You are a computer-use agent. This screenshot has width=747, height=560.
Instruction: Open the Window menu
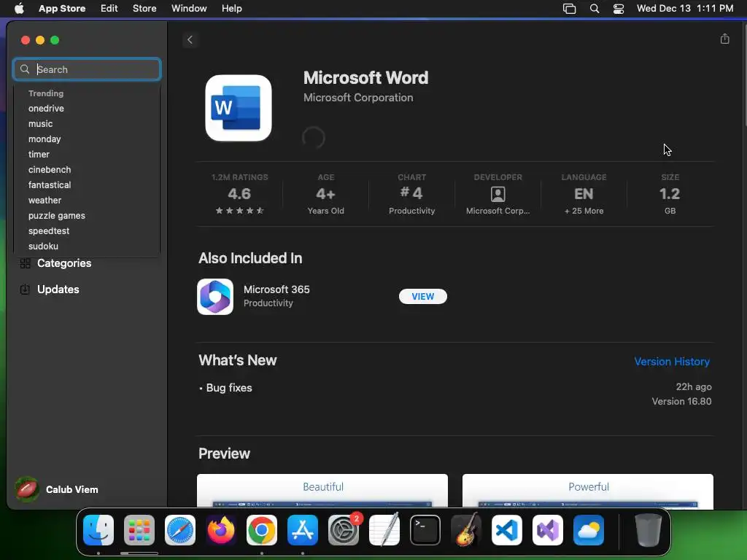[x=189, y=8]
